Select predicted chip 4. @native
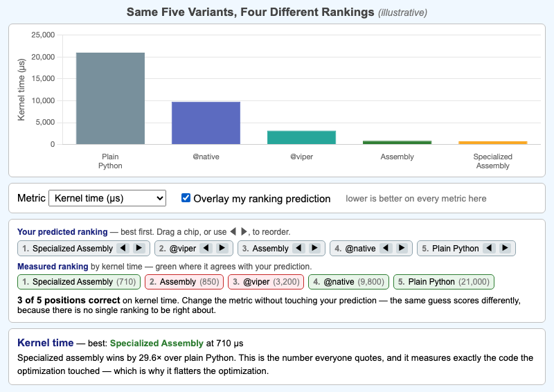This screenshot has height=392, width=554. tap(371, 248)
